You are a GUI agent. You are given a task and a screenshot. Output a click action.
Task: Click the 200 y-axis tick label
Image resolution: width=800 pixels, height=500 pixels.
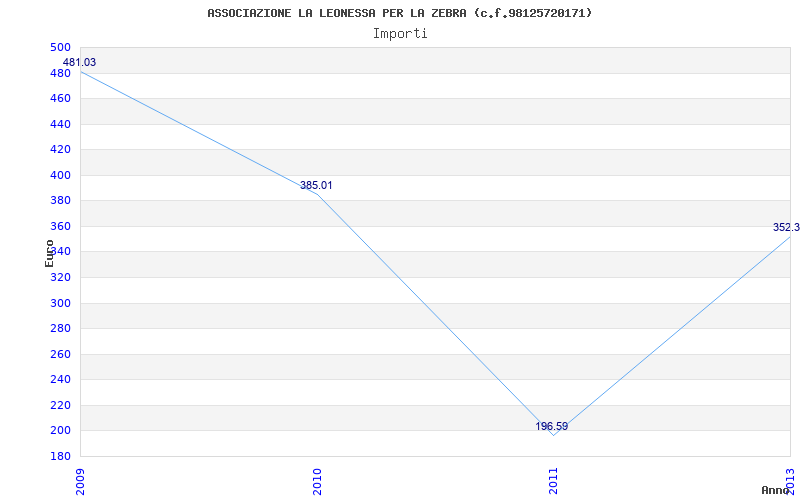tap(60, 431)
